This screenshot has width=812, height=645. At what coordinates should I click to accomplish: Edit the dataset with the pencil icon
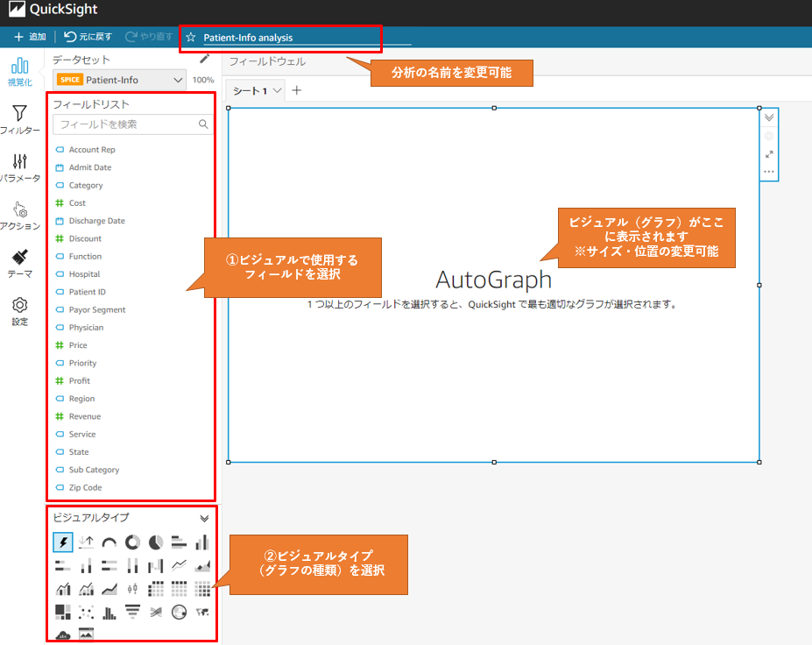pos(205,59)
